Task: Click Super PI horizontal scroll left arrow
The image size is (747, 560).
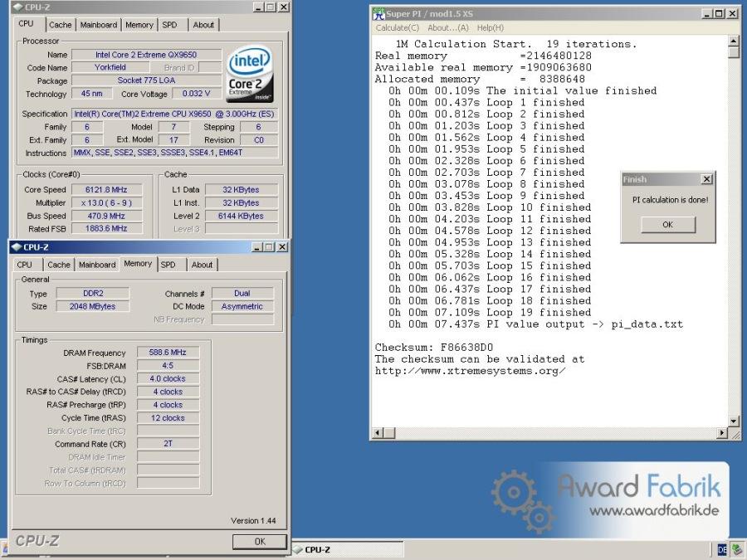Action: point(378,433)
